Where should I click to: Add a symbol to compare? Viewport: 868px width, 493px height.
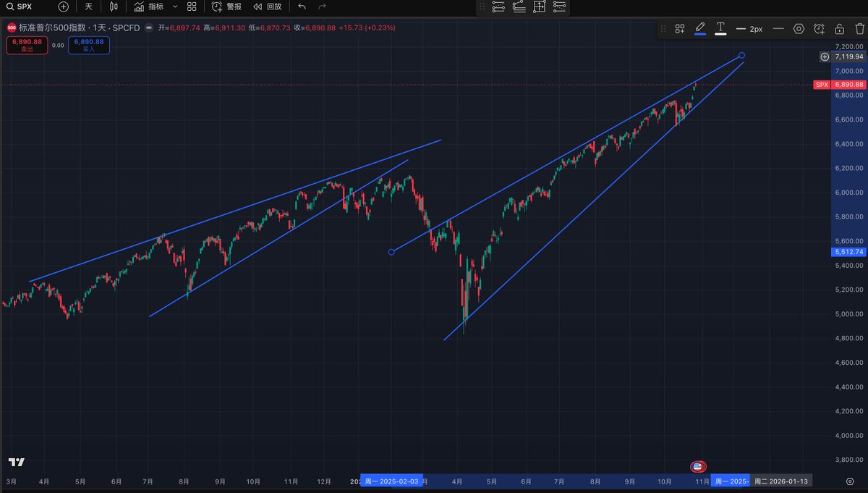click(x=64, y=7)
